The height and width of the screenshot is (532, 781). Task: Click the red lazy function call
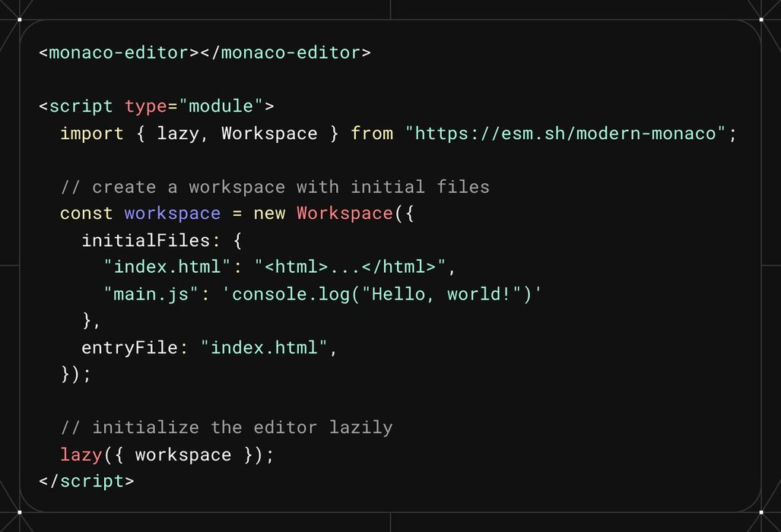point(81,455)
